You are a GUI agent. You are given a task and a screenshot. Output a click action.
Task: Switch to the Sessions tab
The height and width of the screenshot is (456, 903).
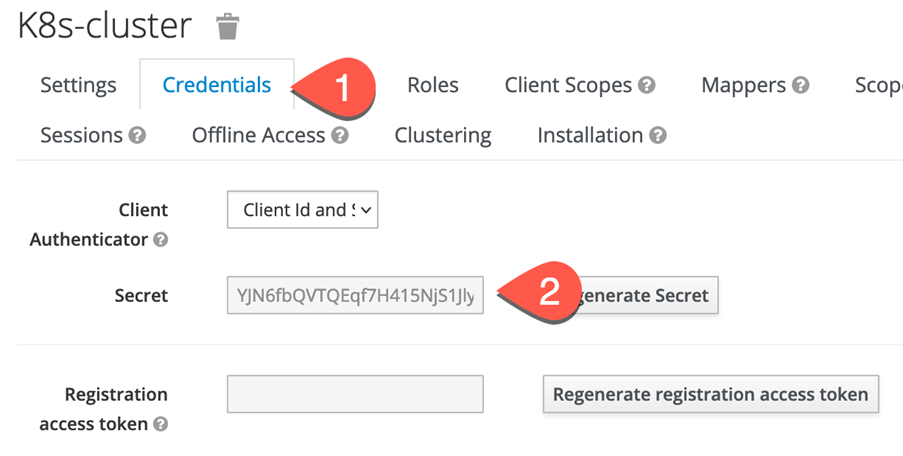[81, 135]
